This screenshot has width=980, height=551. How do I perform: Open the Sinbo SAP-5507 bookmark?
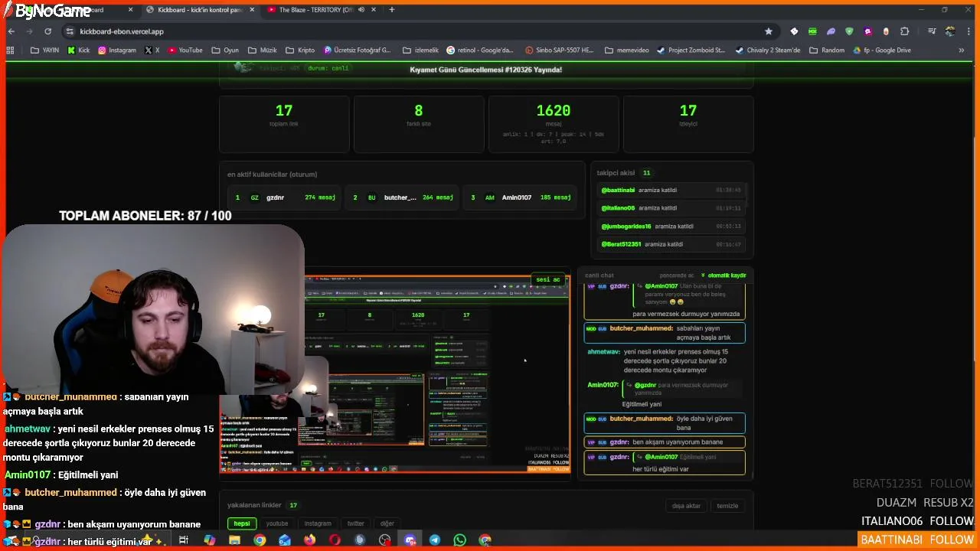[x=559, y=51]
